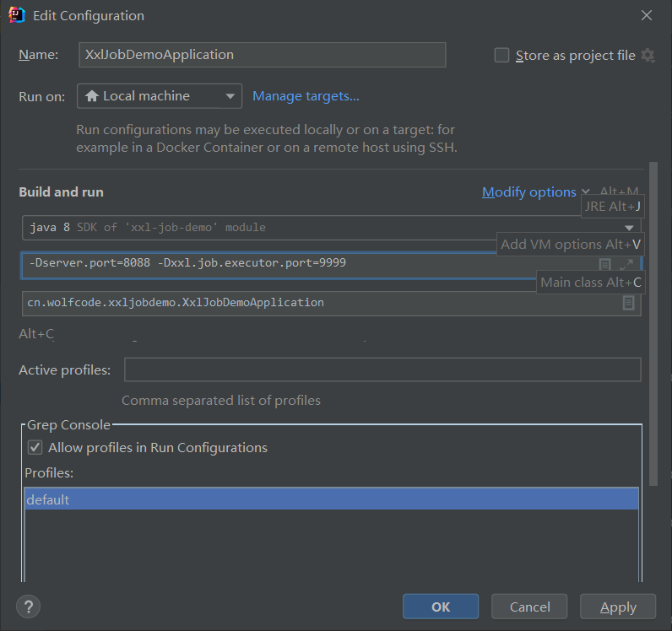Open the Store as project file gear settings
672x631 pixels.
click(648, 56)
